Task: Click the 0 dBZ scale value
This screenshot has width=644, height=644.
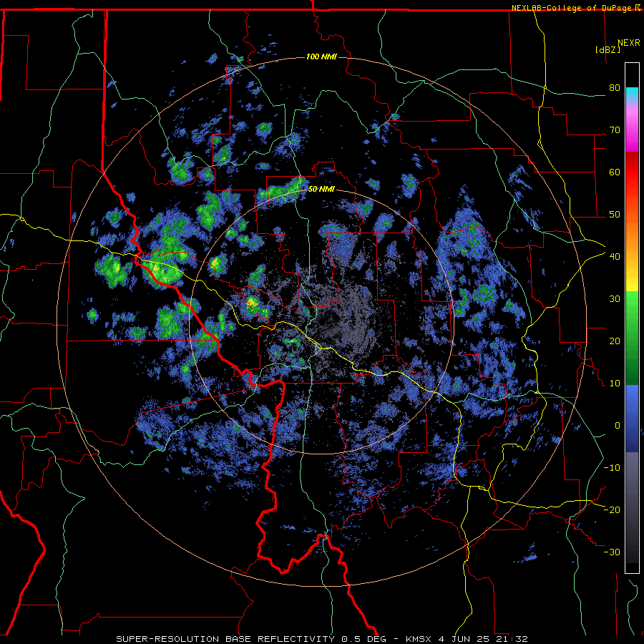Action: pyautogui.click(x=618, y=426)
